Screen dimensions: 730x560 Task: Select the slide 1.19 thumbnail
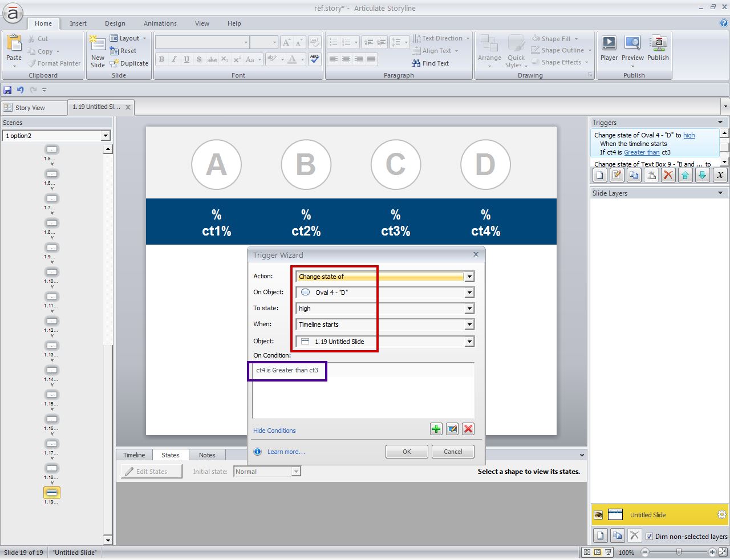pyautogui.click(x=52, y=492)
